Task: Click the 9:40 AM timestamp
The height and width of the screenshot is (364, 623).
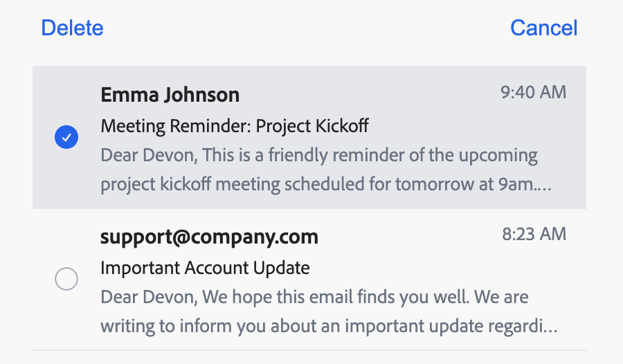Action: (x=533, y=92)
